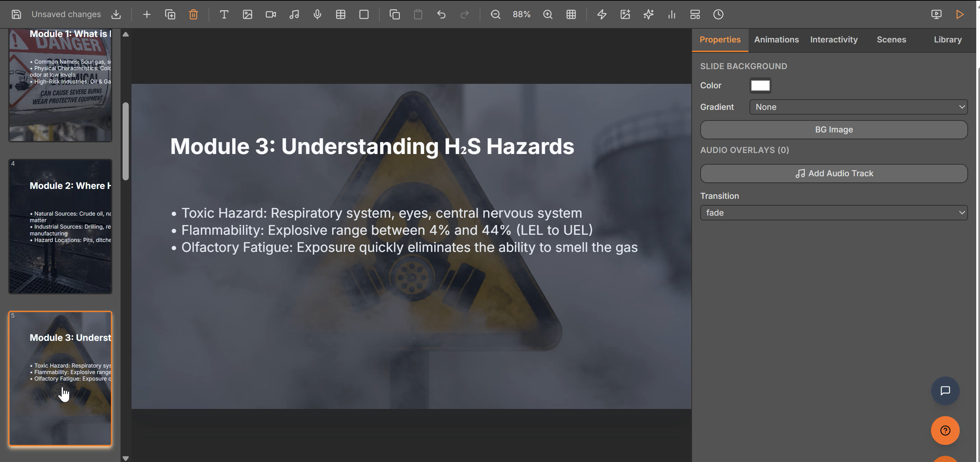
Task: Click the slide panel scroll down arrow
Action: (126, 458)
